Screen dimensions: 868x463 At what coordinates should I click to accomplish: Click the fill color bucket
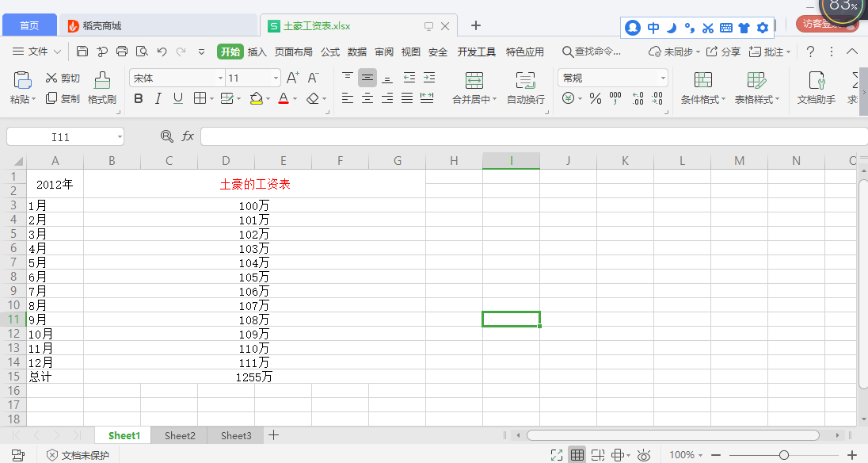pos(256,98)
